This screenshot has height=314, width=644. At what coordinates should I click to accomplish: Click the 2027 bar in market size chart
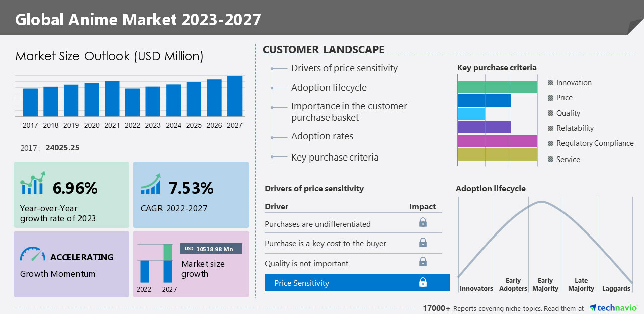(234, 96)
